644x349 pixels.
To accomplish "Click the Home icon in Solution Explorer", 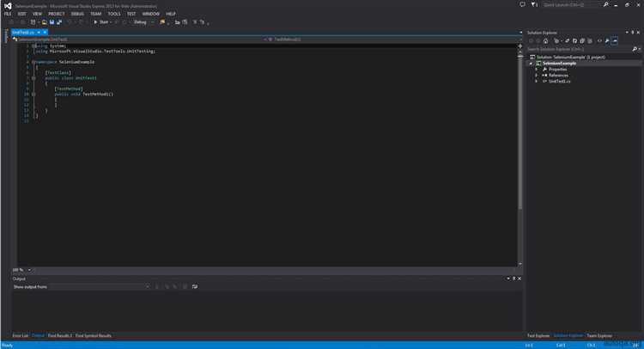I will point(545,40).
